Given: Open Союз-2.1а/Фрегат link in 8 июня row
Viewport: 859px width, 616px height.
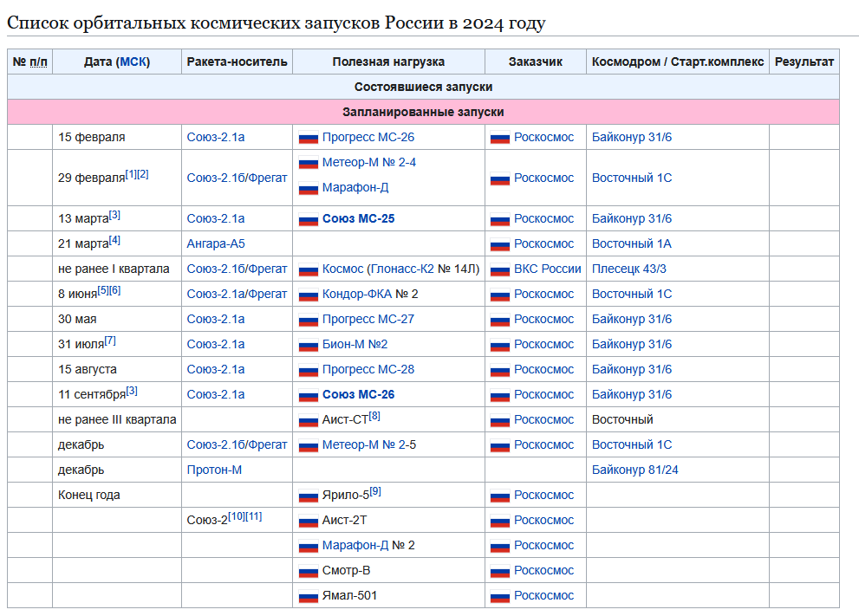Looking at the screenshot, I should [x=237, y=294].
